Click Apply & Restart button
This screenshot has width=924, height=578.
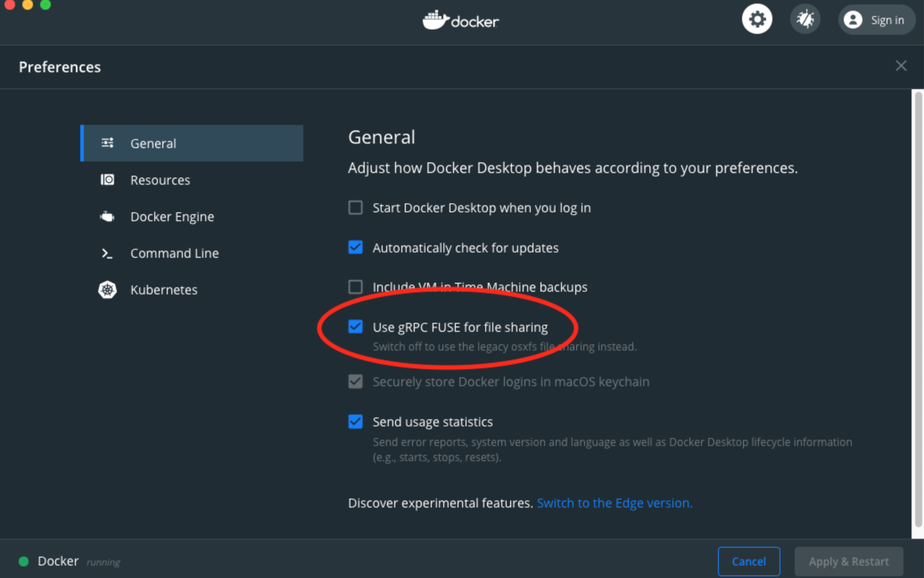pos(849,561)
